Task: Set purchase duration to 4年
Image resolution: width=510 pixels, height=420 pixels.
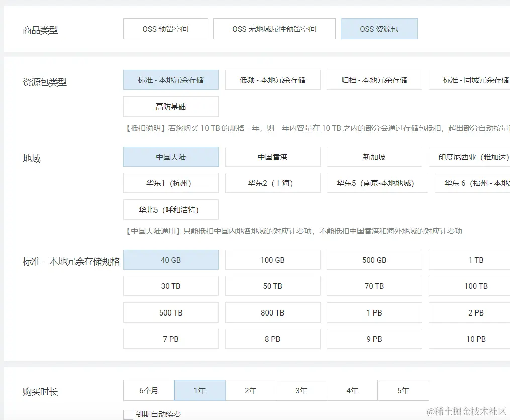Action: point(352,390)
